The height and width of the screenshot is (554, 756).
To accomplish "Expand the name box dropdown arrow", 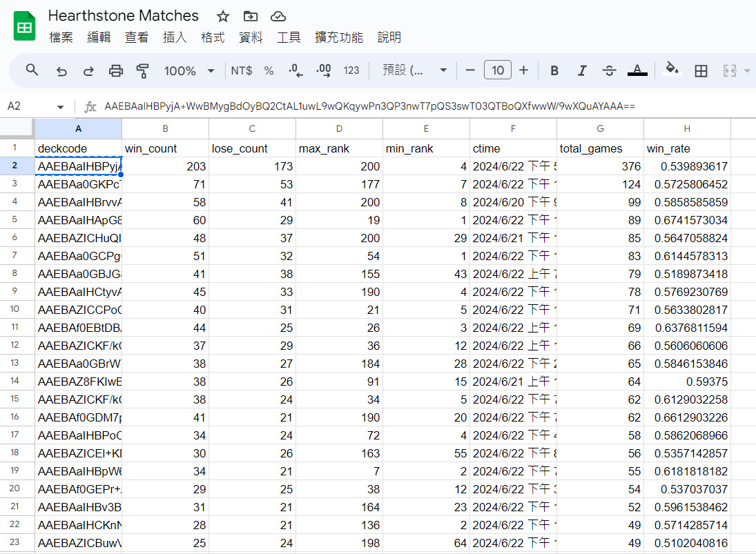I will click(61, 107).
